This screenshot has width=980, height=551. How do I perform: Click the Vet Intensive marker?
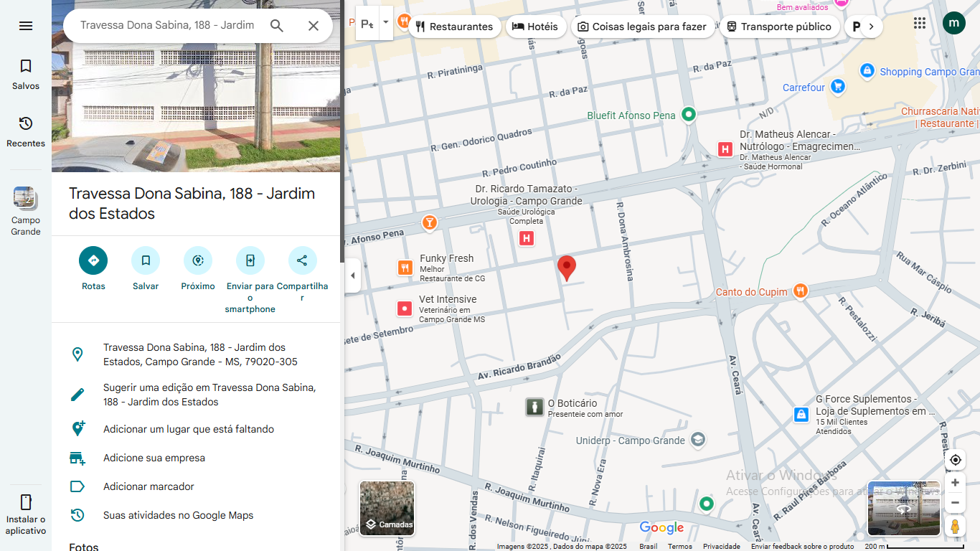click(405, 309)
